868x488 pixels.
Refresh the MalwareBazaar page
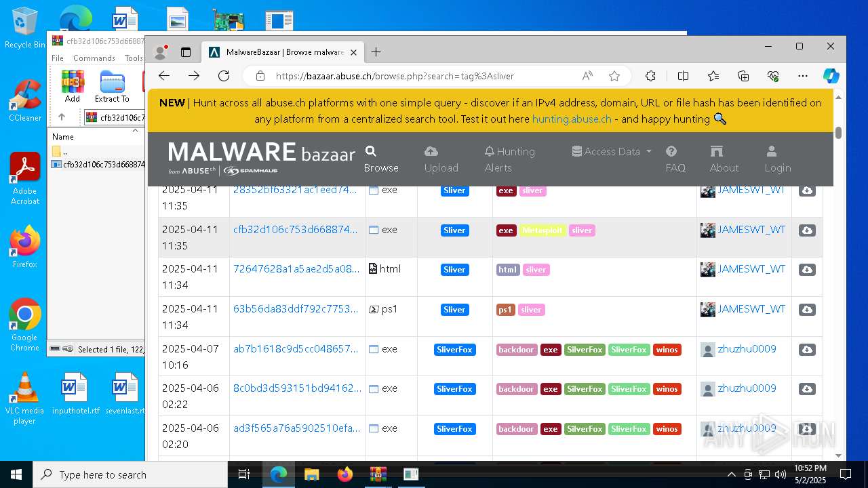coord(224,76)
